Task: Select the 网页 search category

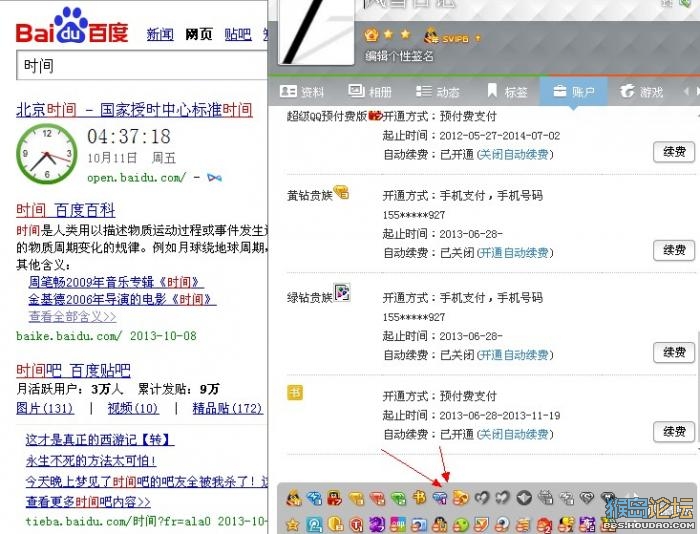Action: (199, 34)
